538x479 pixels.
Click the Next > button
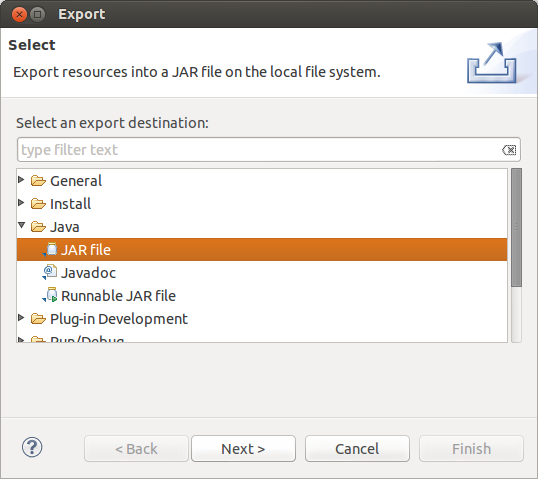(x=243, y=448)
